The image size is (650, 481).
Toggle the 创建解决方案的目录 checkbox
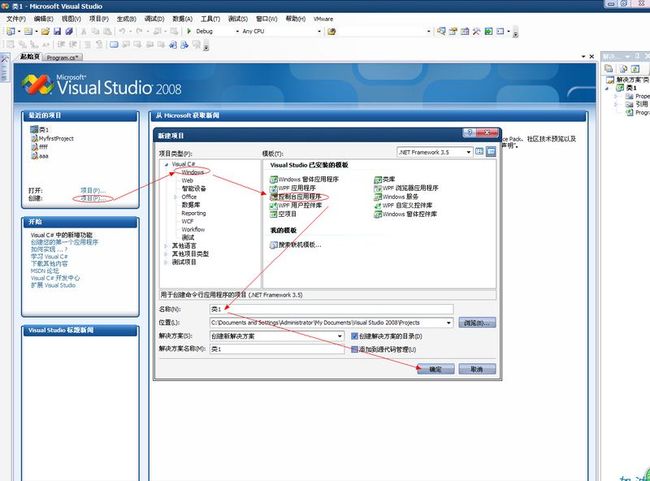354,336
